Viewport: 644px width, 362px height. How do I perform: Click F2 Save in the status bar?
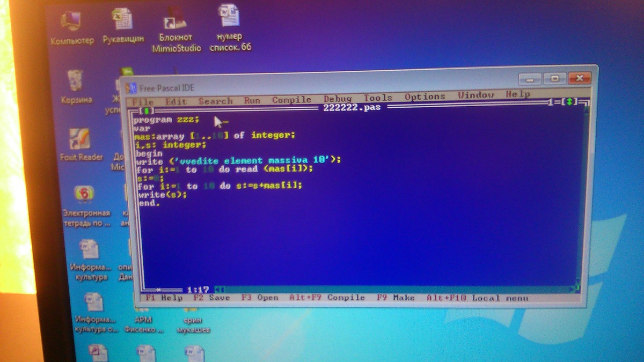coord(211,298)
